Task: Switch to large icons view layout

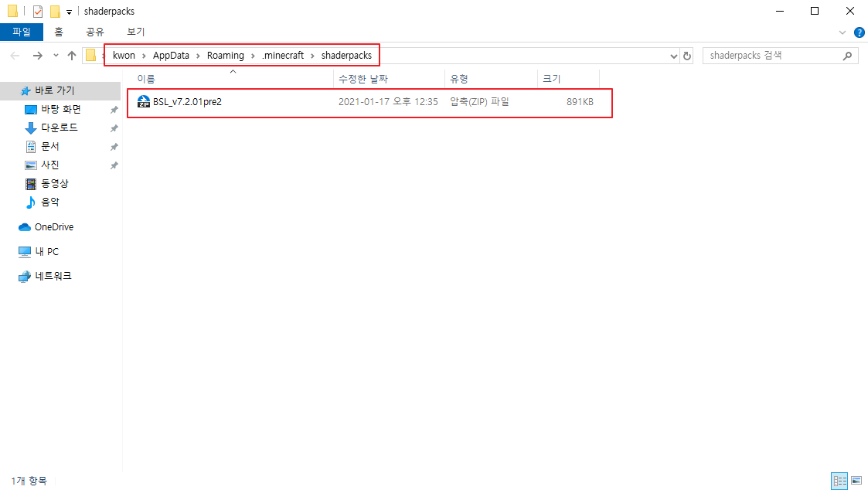Action: pos(856,481)
